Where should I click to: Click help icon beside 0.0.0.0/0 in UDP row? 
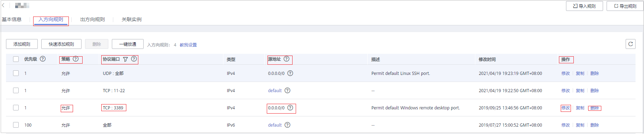click(x=290, y=73)
